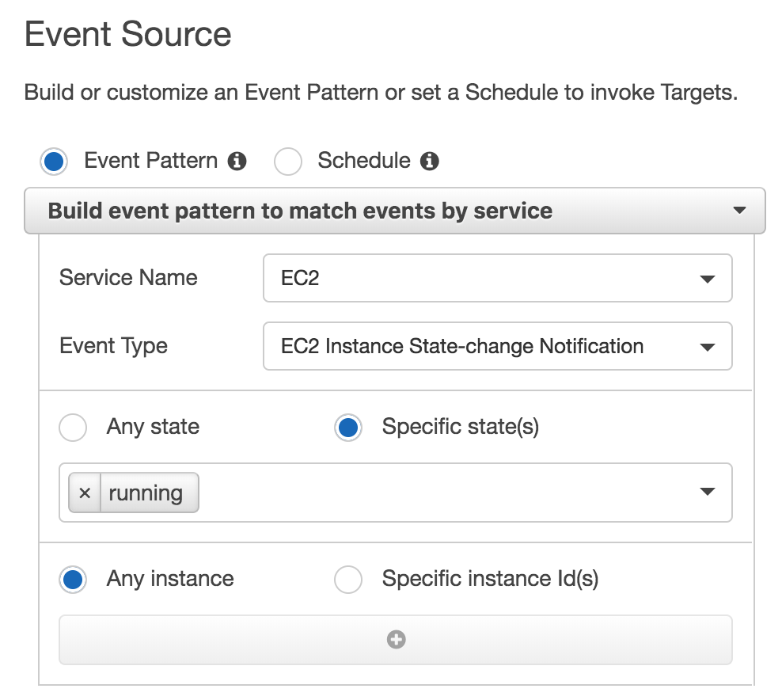
Task: Open the specific states dropdown arrow
Action: tap(708, 493)
